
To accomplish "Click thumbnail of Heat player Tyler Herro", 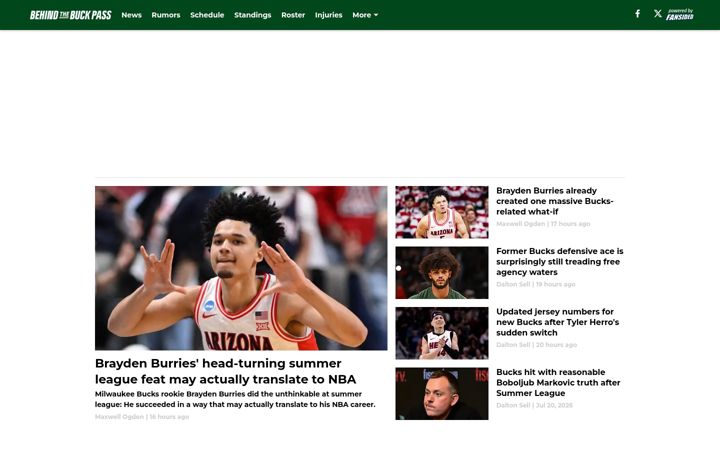I will click(x=442, y=333).
